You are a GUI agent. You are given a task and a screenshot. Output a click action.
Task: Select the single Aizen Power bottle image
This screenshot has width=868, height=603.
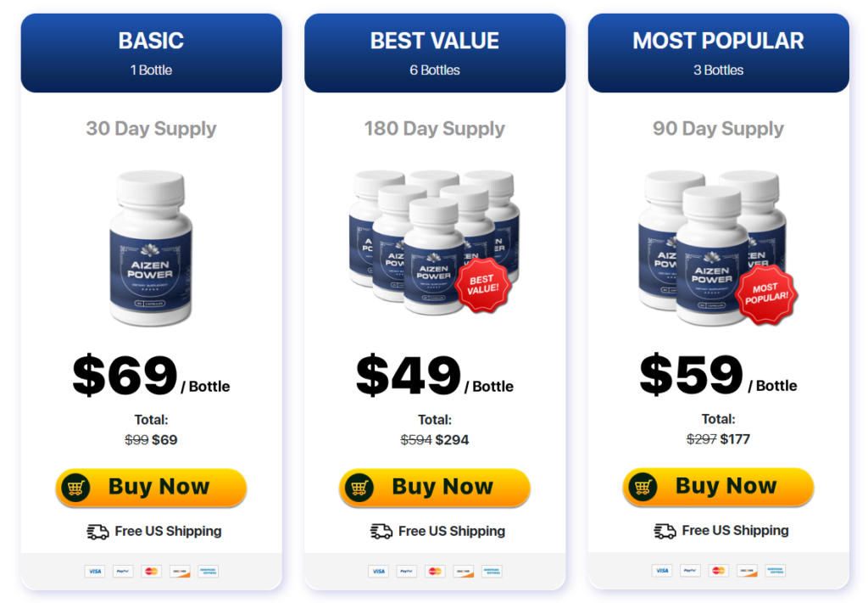point(151,248)
